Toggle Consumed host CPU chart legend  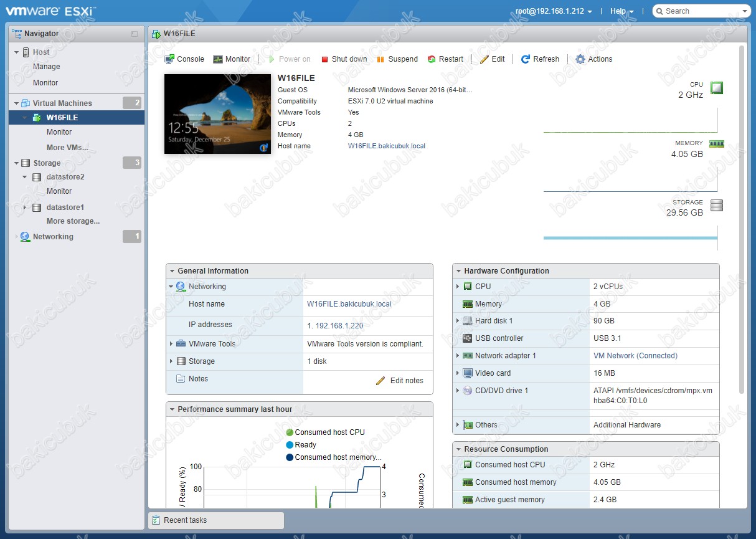pyautogui.click(x=325, y=432)
